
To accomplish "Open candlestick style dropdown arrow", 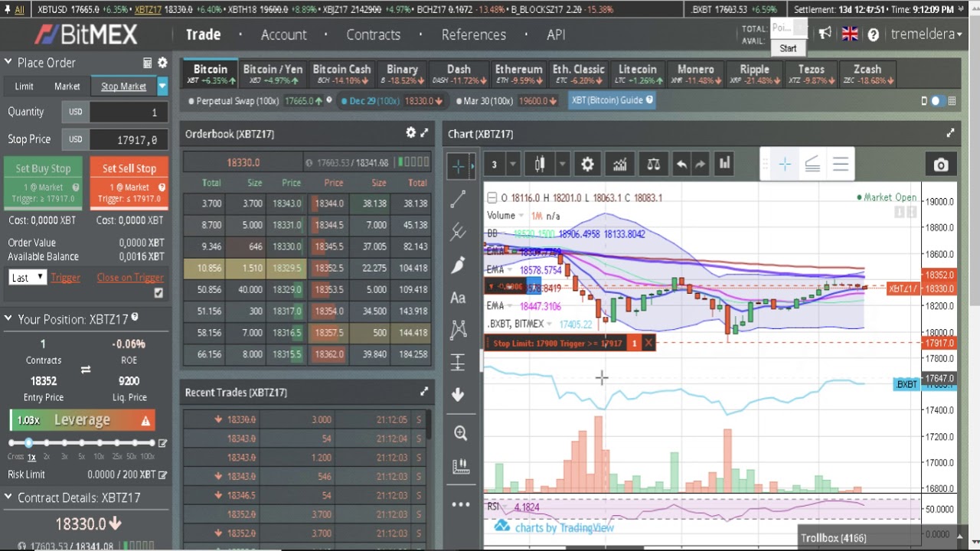I will pos(562,165).
